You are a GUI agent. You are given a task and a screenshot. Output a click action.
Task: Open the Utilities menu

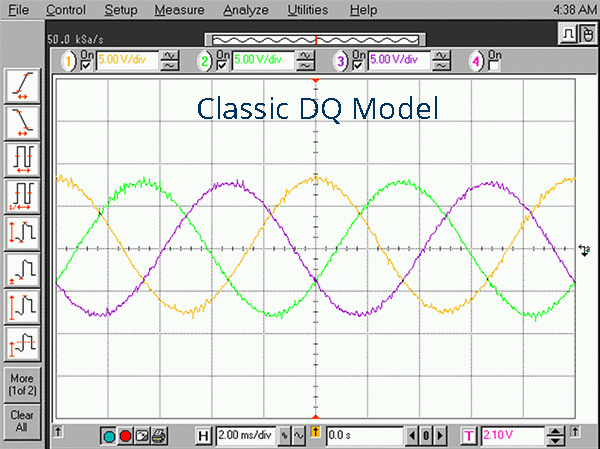pos(308,10)
